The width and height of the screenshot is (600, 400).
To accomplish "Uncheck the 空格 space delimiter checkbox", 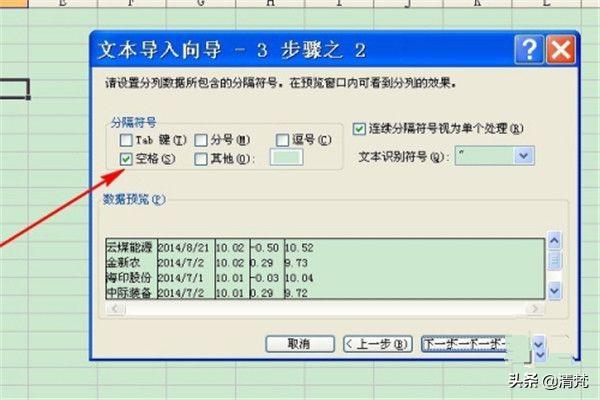I will [x=126, y=159].
